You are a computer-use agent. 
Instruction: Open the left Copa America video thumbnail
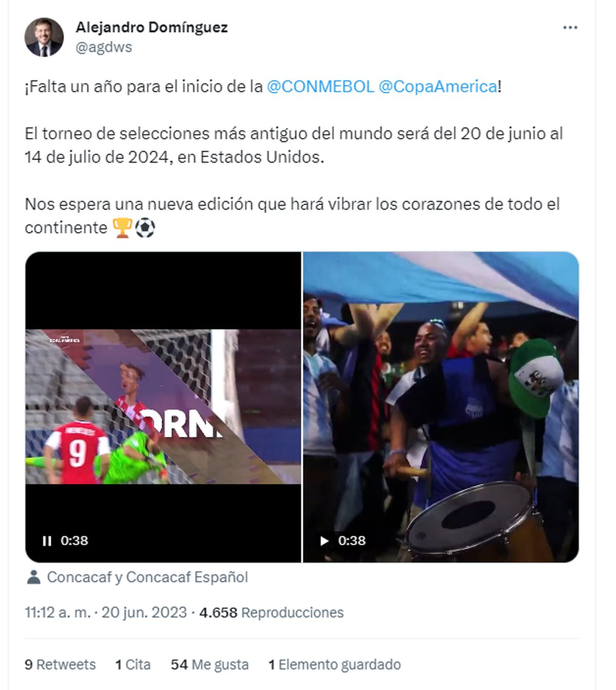pos(163,407)
